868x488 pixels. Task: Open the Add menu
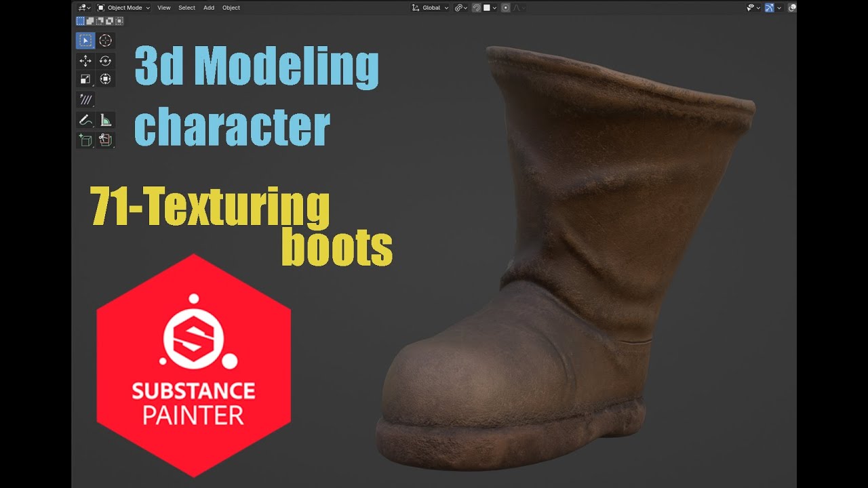pyautogui.click(x=209, y=7)
